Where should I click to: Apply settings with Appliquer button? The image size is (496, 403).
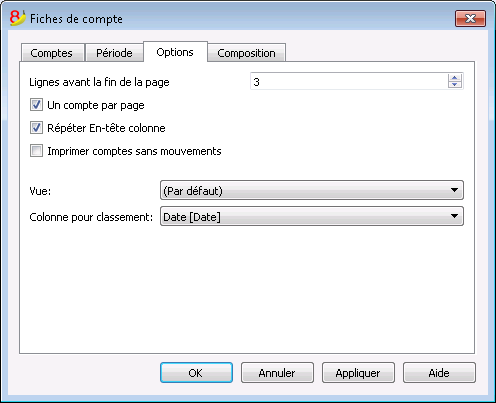tap(358, 373)
